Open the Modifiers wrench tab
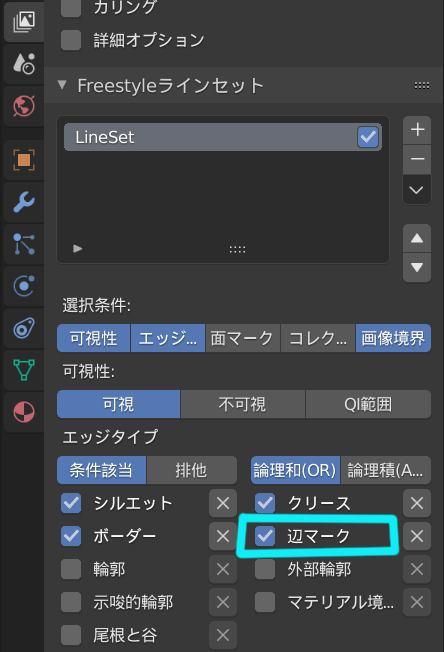This screenshot has height=652, width=444. [x=24, y=202]
